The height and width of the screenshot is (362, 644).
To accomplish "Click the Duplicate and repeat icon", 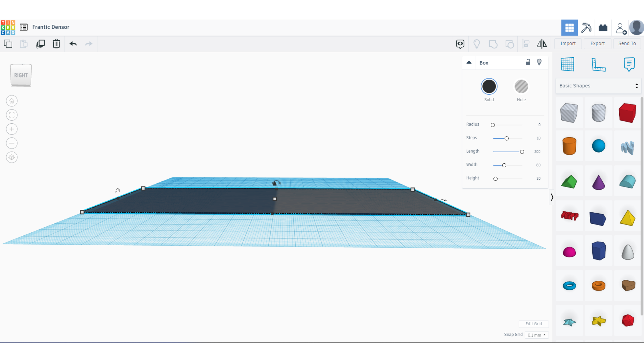I will [x=40, y=44].
